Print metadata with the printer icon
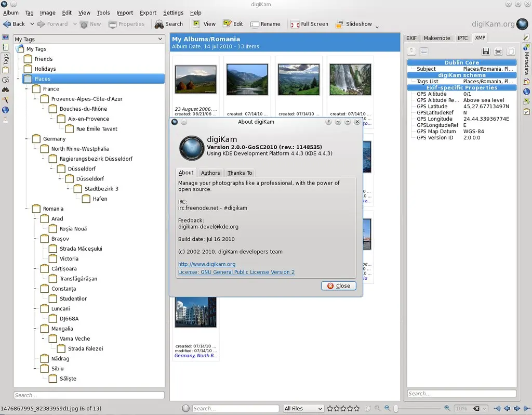This screenshot has width=532, height=415. 498,51
